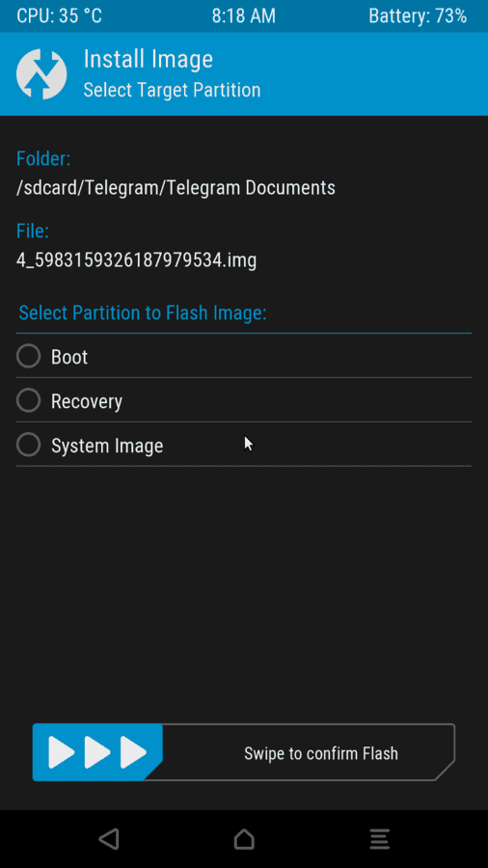
Task: Tap the TWRP logo icon
Action: click(41, 74)
